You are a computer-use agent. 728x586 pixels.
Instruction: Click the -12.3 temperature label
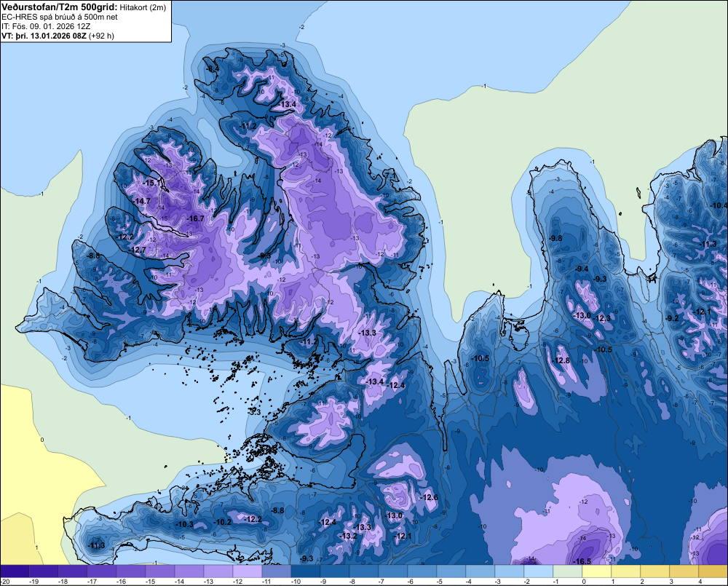pyautogui.click(x=603, y=318)
